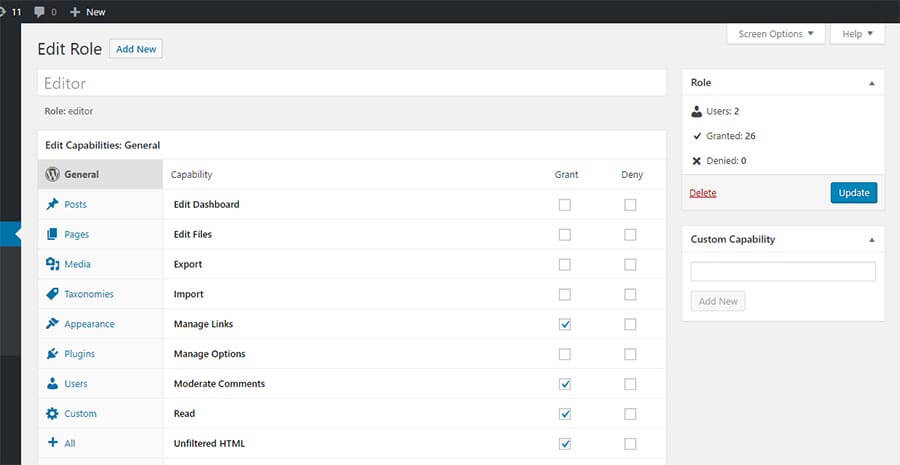Click the Posts pushpin icon
This screenshot has height=465, width=900.
coord(52,204)
